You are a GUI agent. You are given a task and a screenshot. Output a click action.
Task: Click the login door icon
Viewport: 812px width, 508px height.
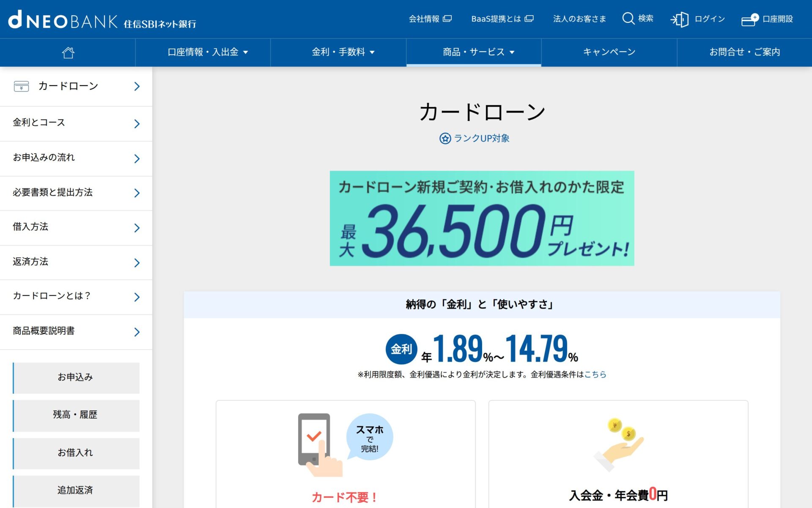coord(680,19)
